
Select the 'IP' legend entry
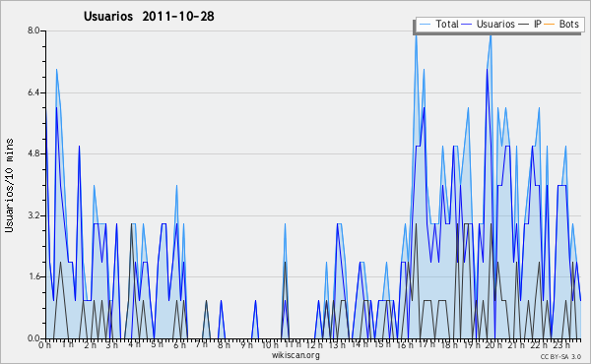pyautogui.click(x=538, y=24)
